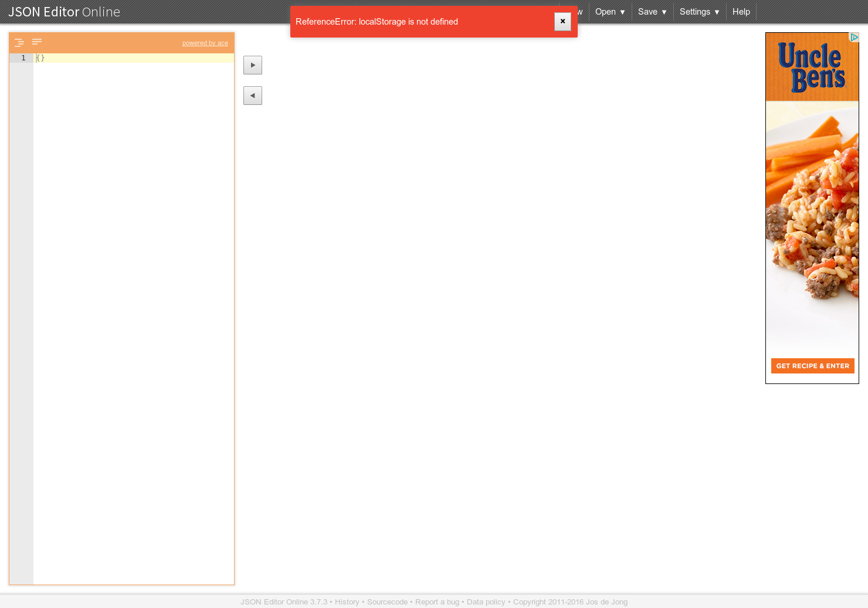Image resolution: width=868 pixels, height=608 pixels.
Task: Select the History footer item
Action: tap(347, 602)
